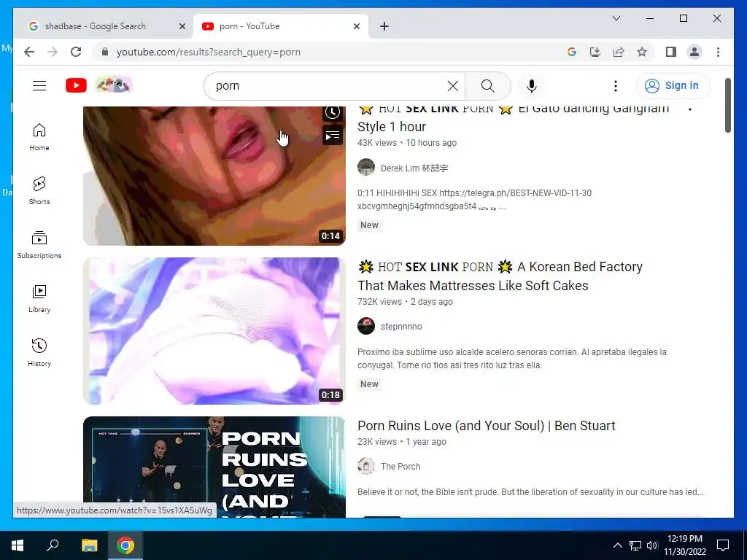The image size is (747, 560).
Task: Show hidden system tray icons
Action: tap(617, 545)
